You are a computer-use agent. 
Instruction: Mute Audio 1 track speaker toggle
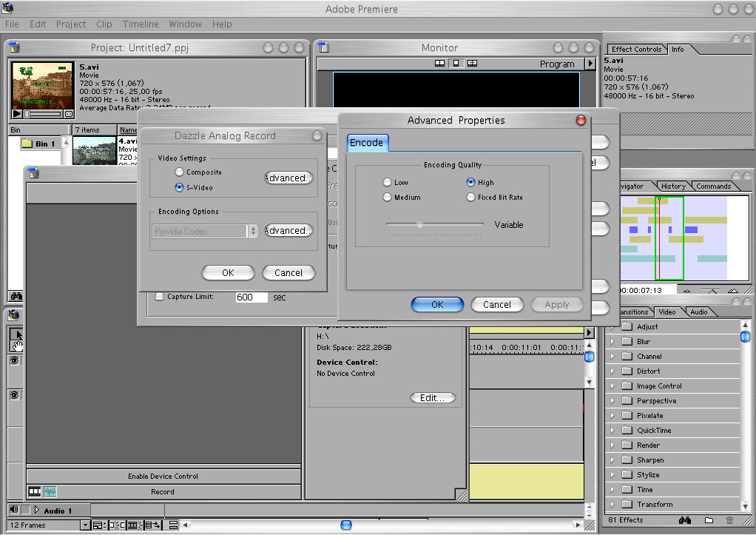[x=14, y=509]
